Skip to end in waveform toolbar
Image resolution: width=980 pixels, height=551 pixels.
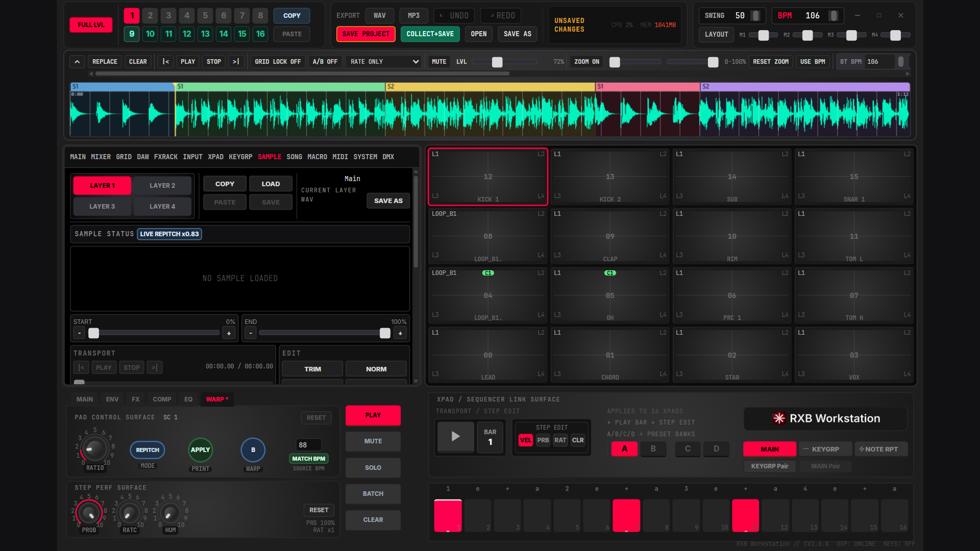236,62
